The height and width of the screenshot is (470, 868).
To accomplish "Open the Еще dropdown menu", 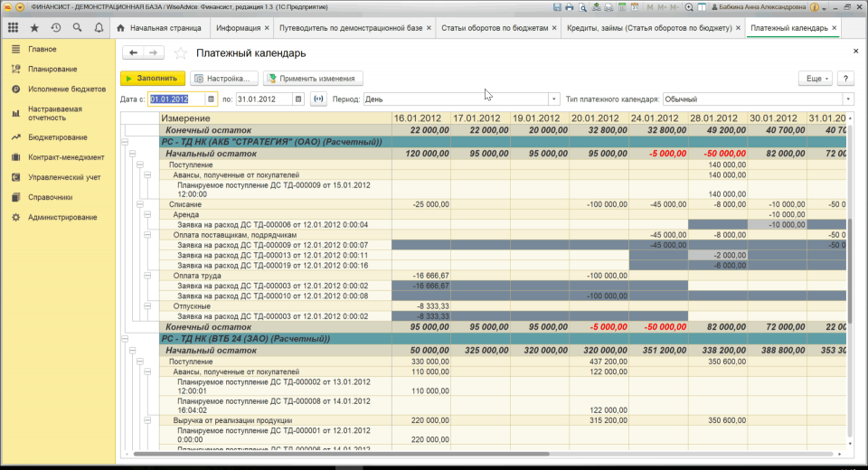I will [x=815, y=79].
